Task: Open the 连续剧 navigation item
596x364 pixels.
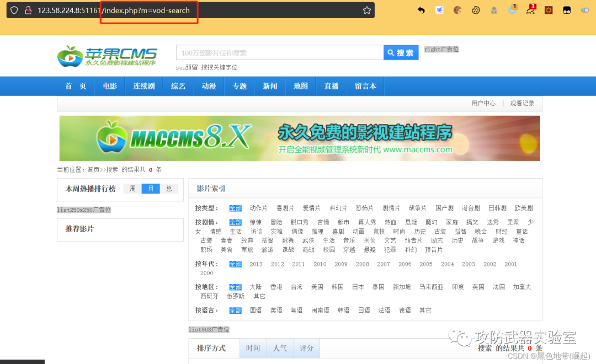Action: coord(144,86)
